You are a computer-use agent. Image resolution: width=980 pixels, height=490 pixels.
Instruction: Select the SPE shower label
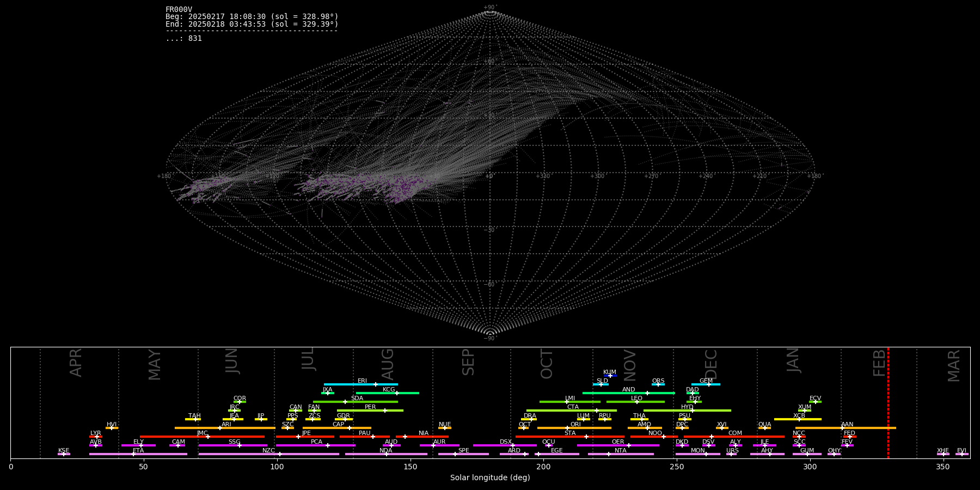[464, 450]
